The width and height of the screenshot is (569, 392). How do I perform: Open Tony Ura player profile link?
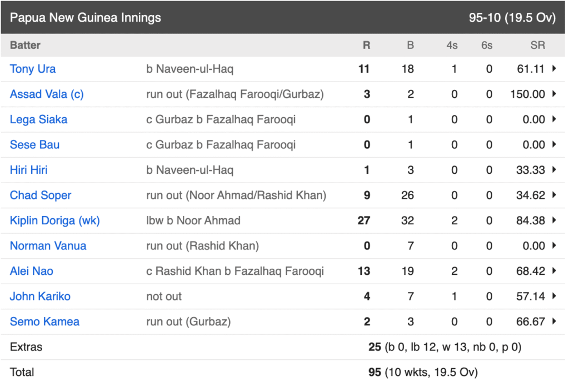[33, 69]
